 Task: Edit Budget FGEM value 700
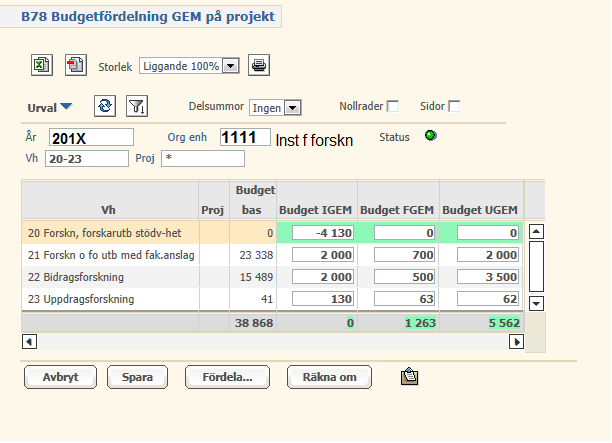pyautogui.click(x=405, y=255)
